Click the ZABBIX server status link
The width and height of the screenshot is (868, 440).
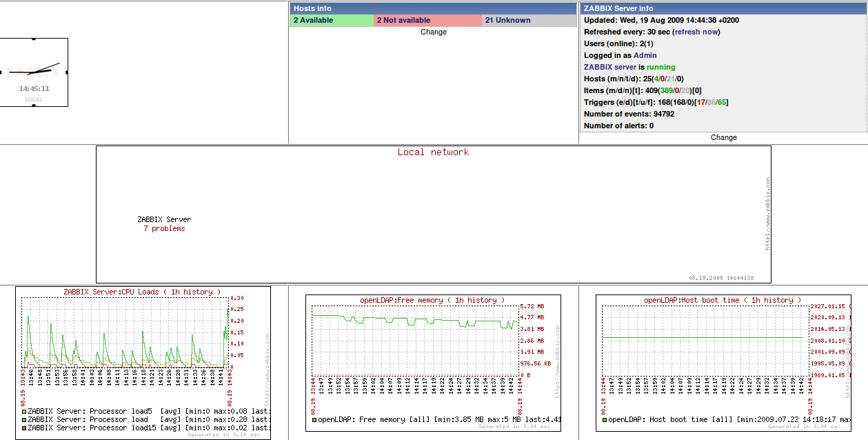coord(610,67)
